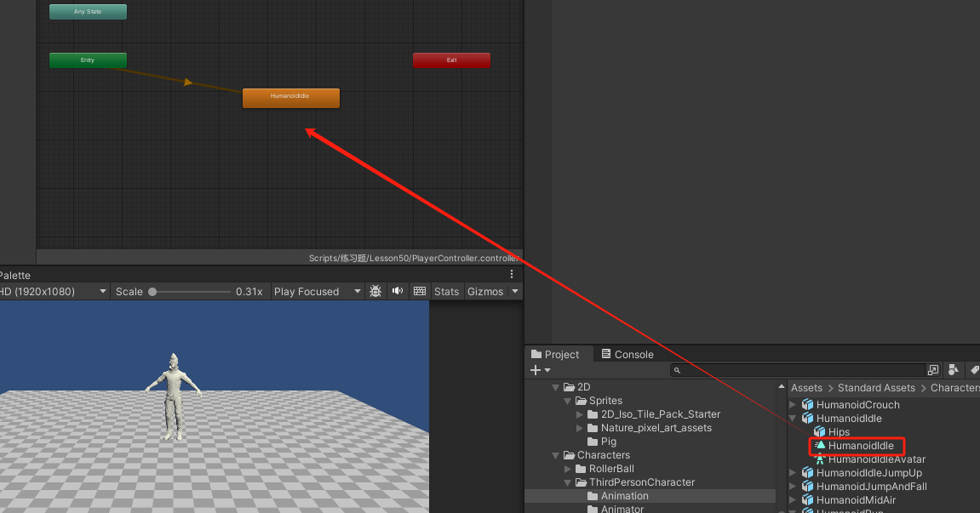Collapse the HumanoidIdle asset tree

click(793, 418)
